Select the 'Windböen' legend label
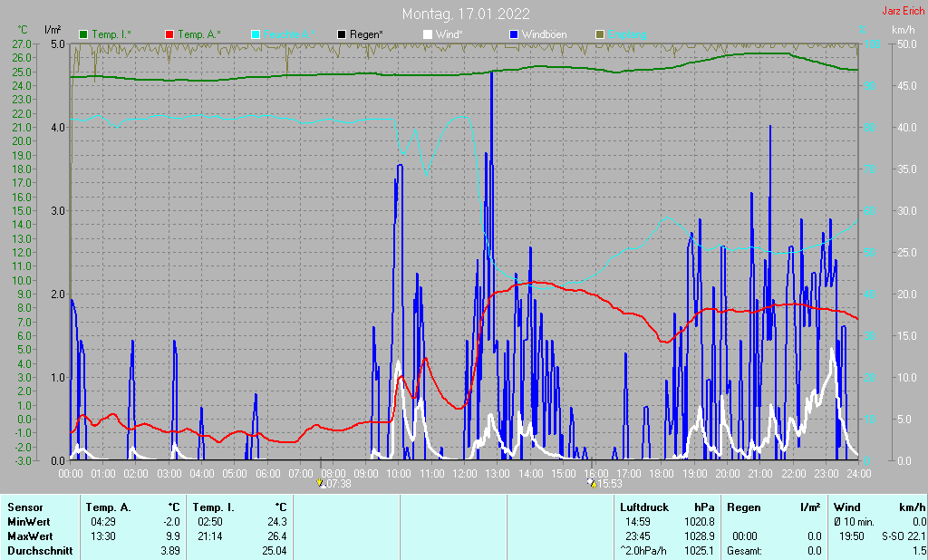928x560 pixels. click(x=545, y=34)
